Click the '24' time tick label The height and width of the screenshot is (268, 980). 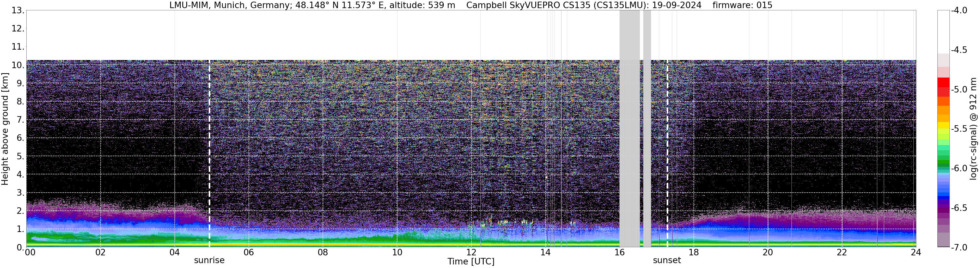(x=916, y=252)
